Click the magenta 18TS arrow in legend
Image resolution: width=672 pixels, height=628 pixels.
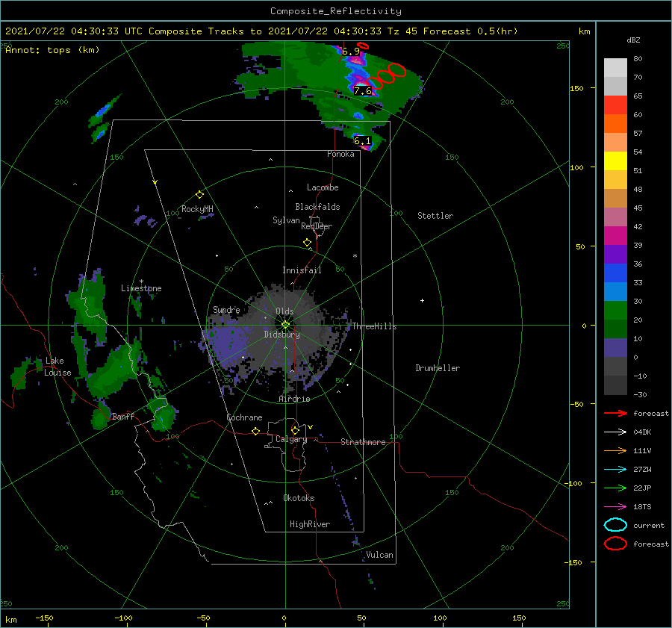[615, 507]
